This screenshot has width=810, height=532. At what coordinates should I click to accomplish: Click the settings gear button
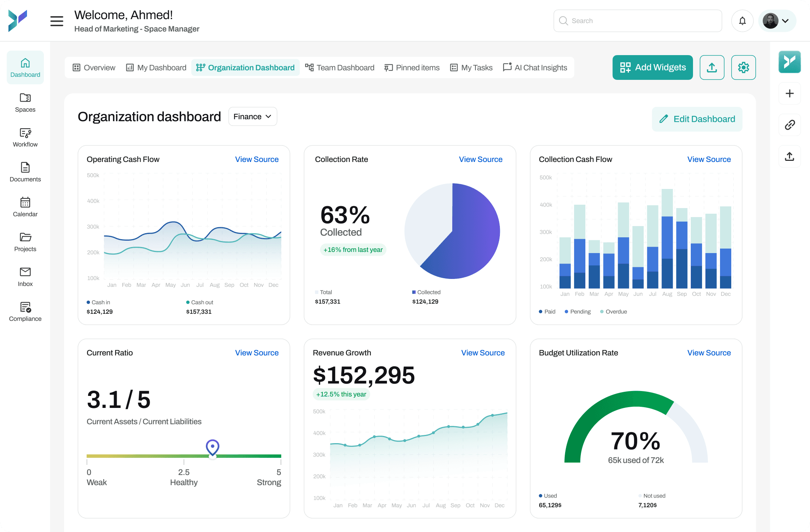743,67
